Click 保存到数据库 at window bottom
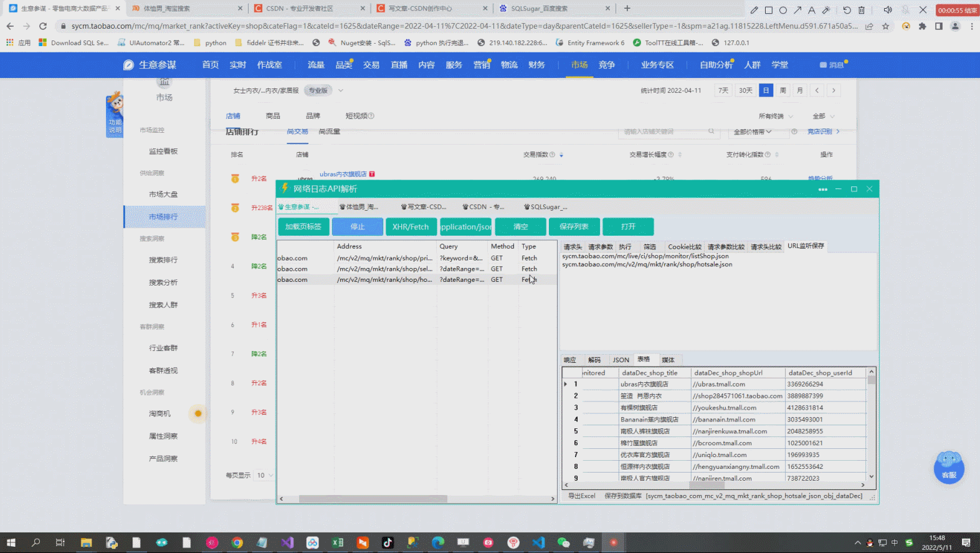Image resolution: width=980 pixels, height=553 pixels. (x=623, y=496)
